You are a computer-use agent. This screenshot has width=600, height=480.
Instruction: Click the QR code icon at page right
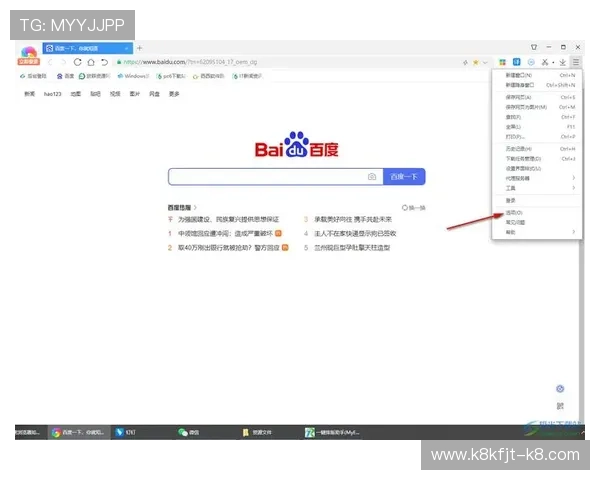560,406
